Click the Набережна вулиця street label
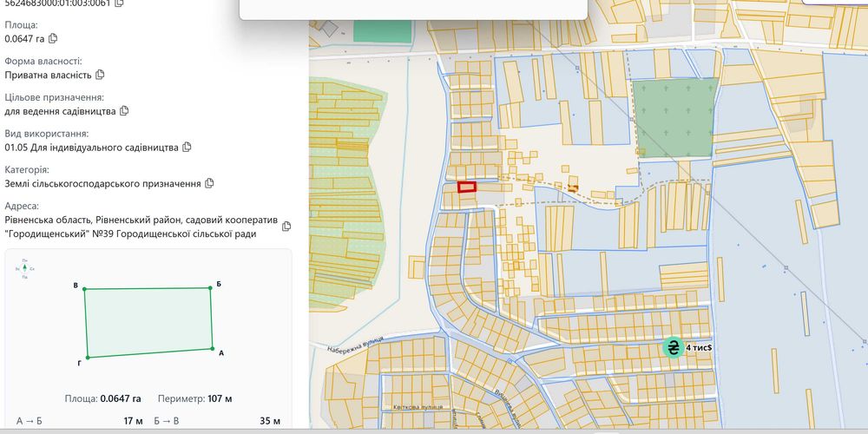 pyautogui.click(x=349, y=345)
